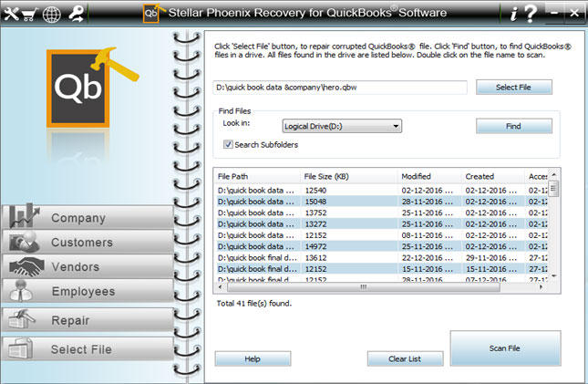Select the row with file size 13272
The image size is (588, 384).
[x=381, y=224]
